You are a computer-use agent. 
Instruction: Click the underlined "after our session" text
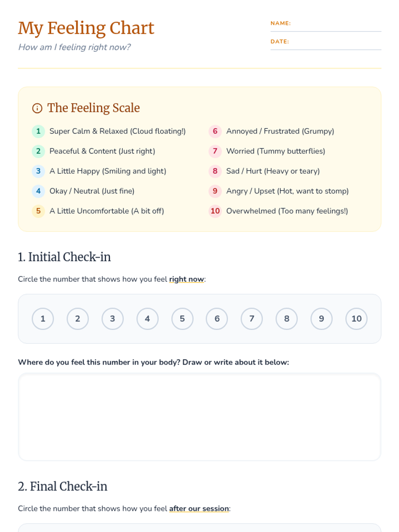point(199,509)
